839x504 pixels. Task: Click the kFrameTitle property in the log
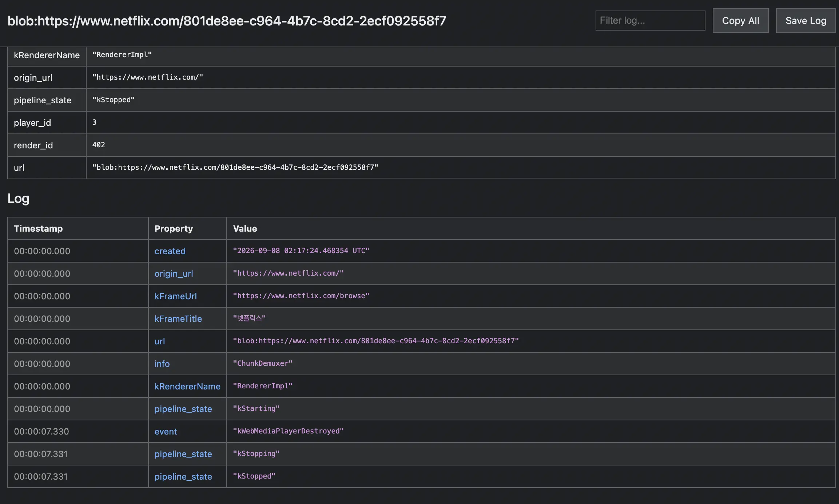(x=178, y=319)
